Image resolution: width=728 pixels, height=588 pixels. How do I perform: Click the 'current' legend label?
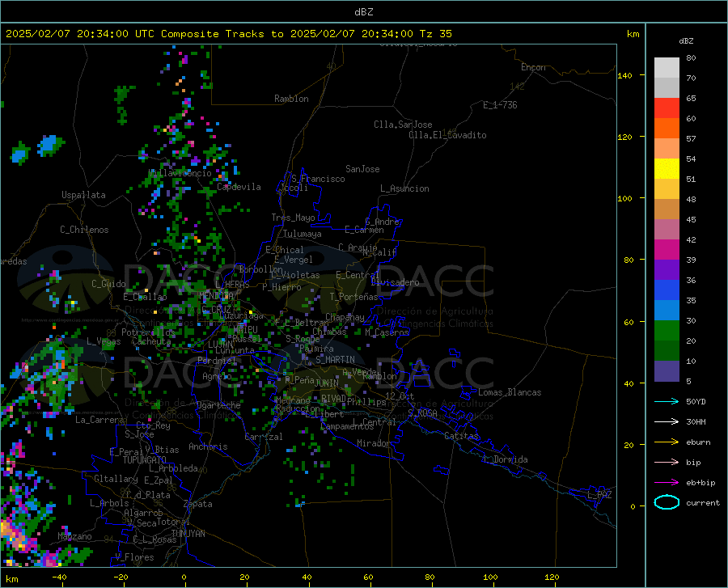point(703,502)
